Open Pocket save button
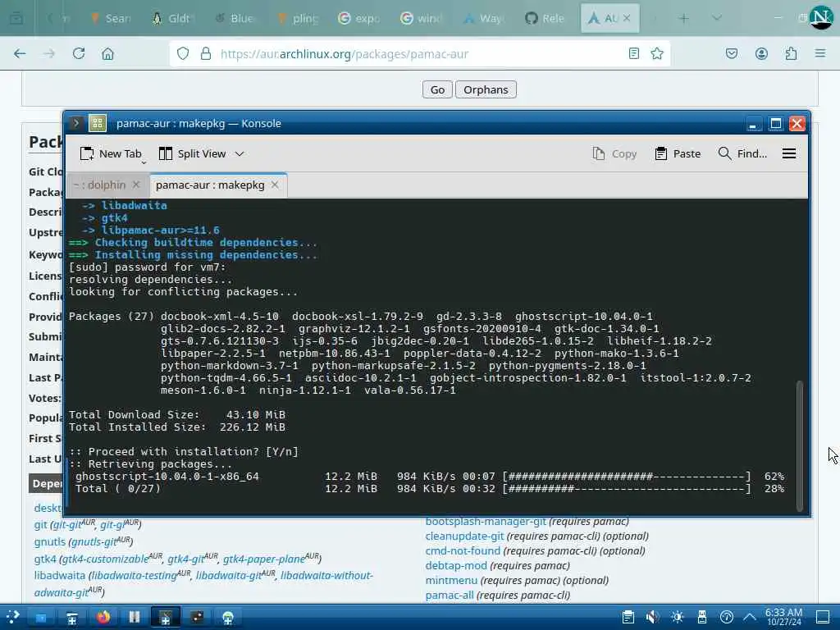Screen dimensions: 840x630 (x=732, y=53)
